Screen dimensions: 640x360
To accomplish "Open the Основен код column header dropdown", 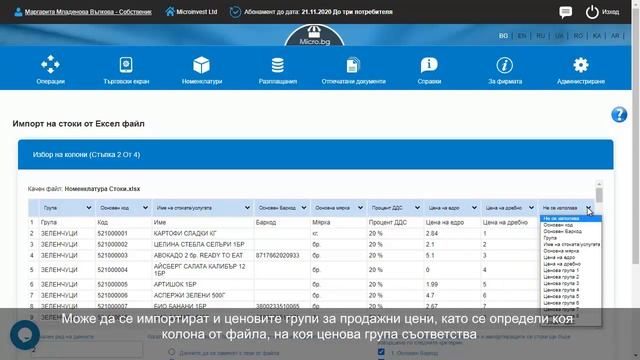I will tap(124, 208).
